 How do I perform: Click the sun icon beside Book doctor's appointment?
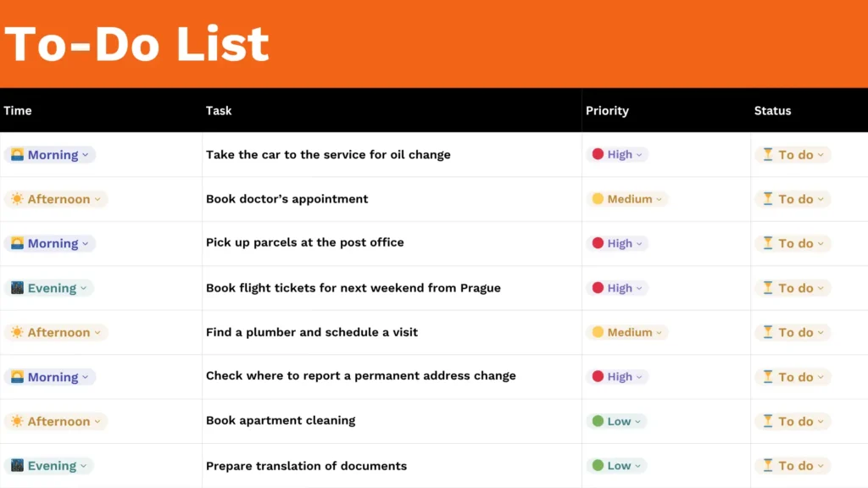tap(17, 199)
